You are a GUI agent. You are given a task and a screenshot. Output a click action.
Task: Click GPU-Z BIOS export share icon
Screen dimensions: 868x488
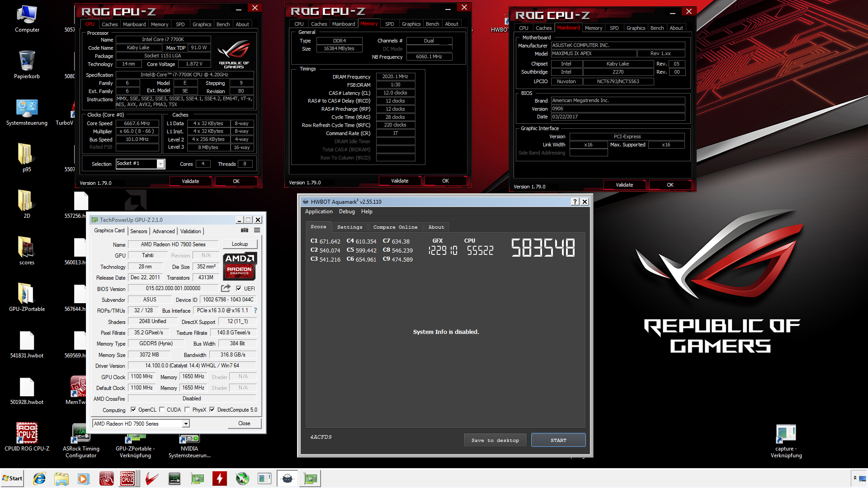(226, 288)
